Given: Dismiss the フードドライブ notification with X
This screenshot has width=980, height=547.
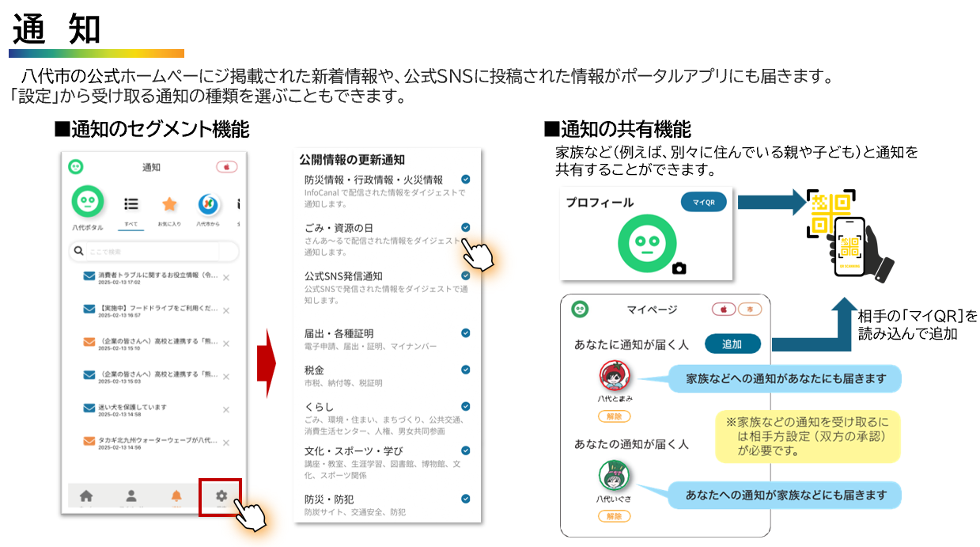Looking at the screenshot, I should click(226, 310).
